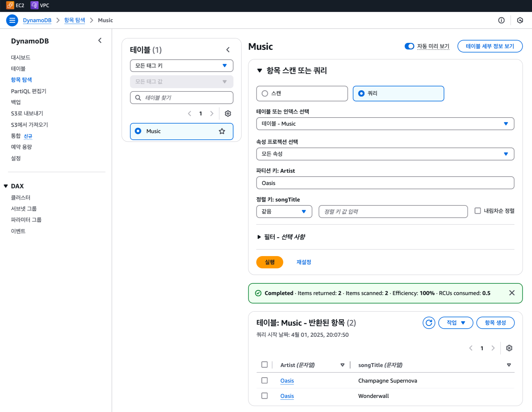Open the tables panel gear preferences
The height and width of the screenshot is (412, 532).
(x=228, y=114)
